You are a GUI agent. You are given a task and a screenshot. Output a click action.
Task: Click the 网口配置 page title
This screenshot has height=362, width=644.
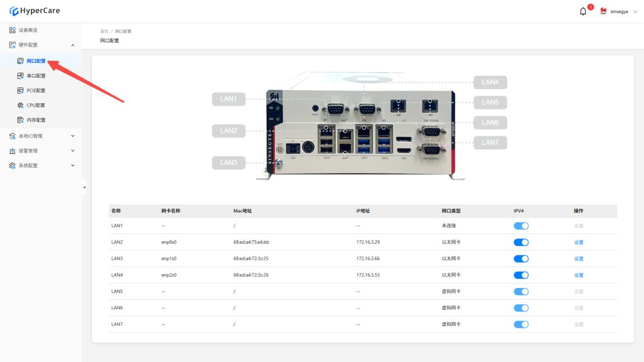(110, 41)
